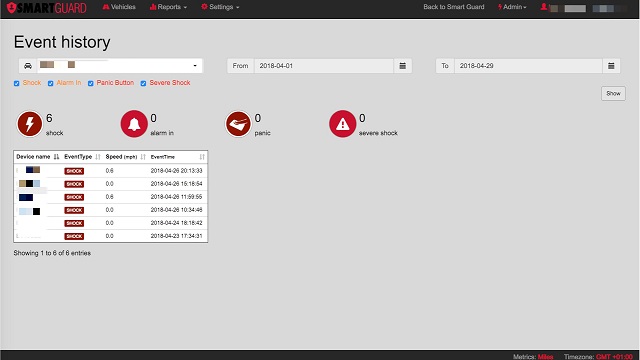Sort table by EventType

point(82,157)
